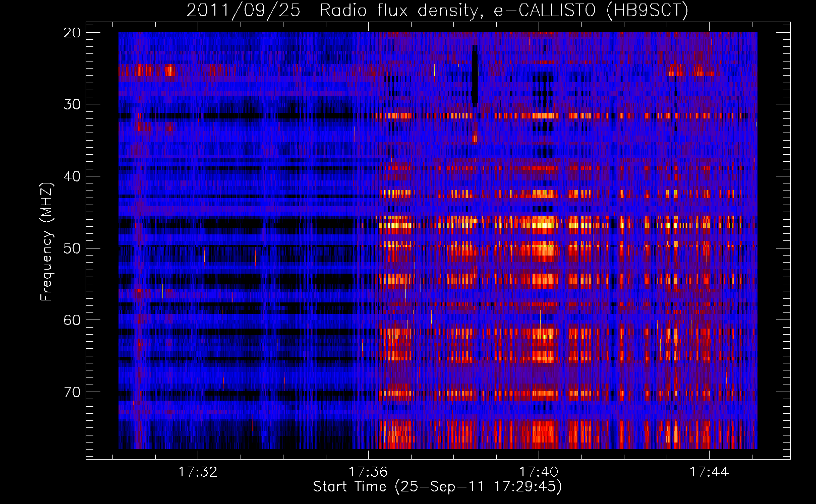Click the 20 frequency tick label
The width and height of the screenshot is (816, 504).
[73, 33]
